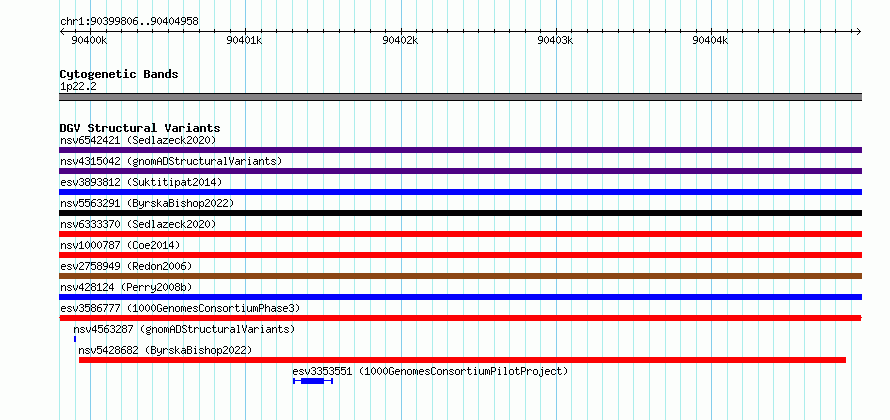Screen dimensions: 890x420
Task: Select the esv3586777 red variant bar
Action: [460, 318]
